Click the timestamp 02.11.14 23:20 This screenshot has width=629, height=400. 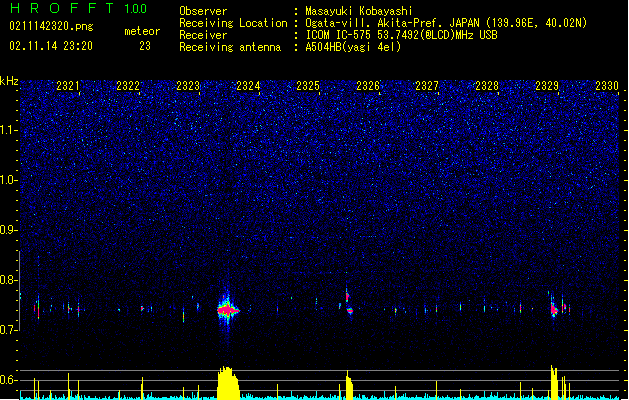(51, 46)
